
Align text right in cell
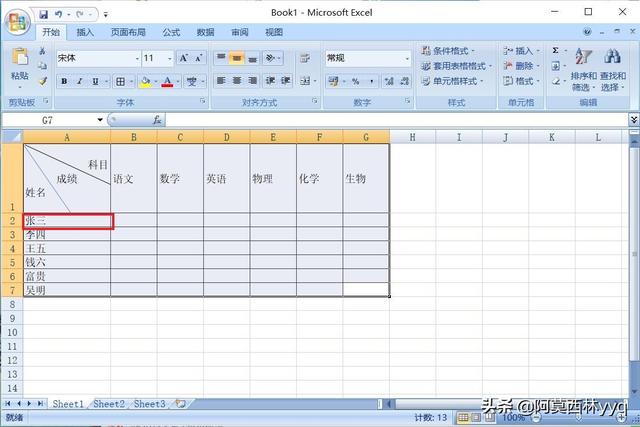(x=253, y=81)
